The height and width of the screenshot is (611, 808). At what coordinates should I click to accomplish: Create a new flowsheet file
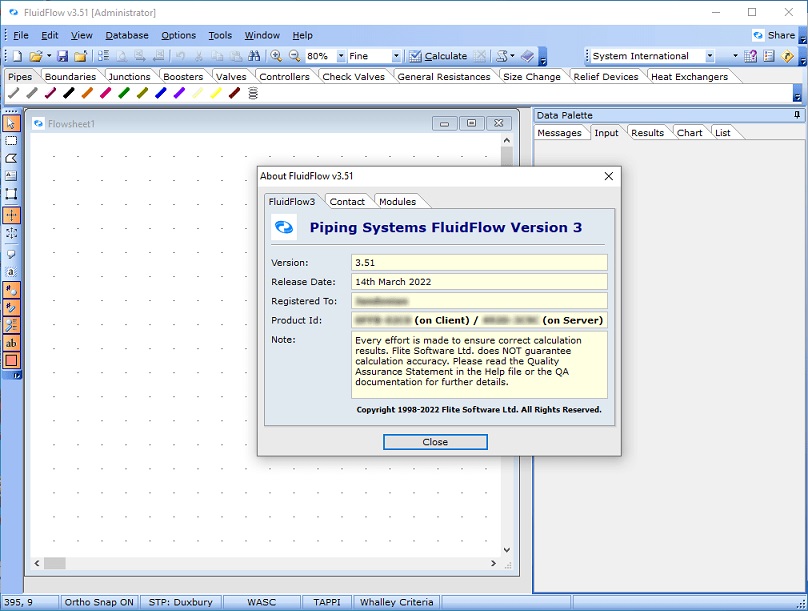coord(17,56)
